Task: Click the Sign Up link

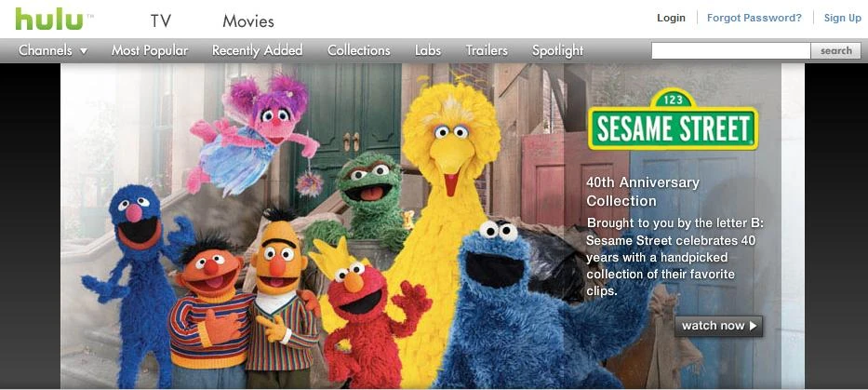Action: (843, 18)
